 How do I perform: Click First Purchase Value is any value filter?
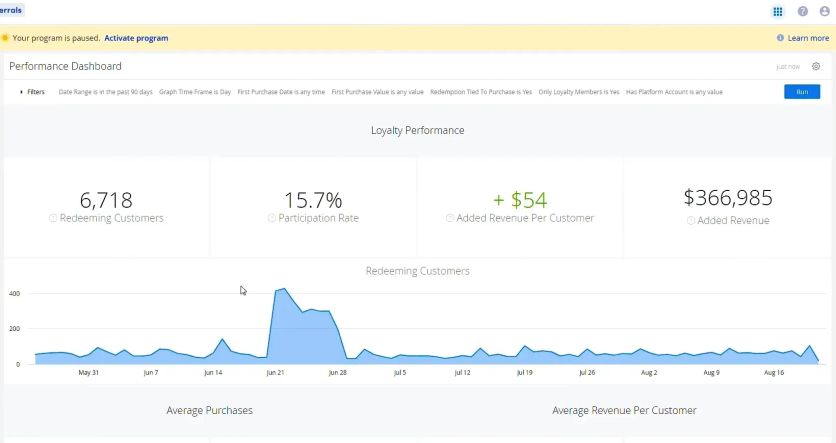click(377, 92)
